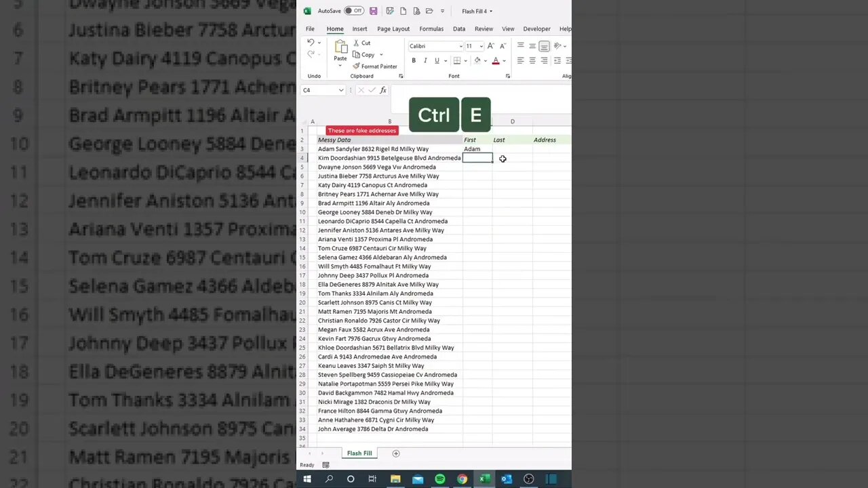
Task: Click the macro record icon in status bar
Action: [x=325, y=465]
